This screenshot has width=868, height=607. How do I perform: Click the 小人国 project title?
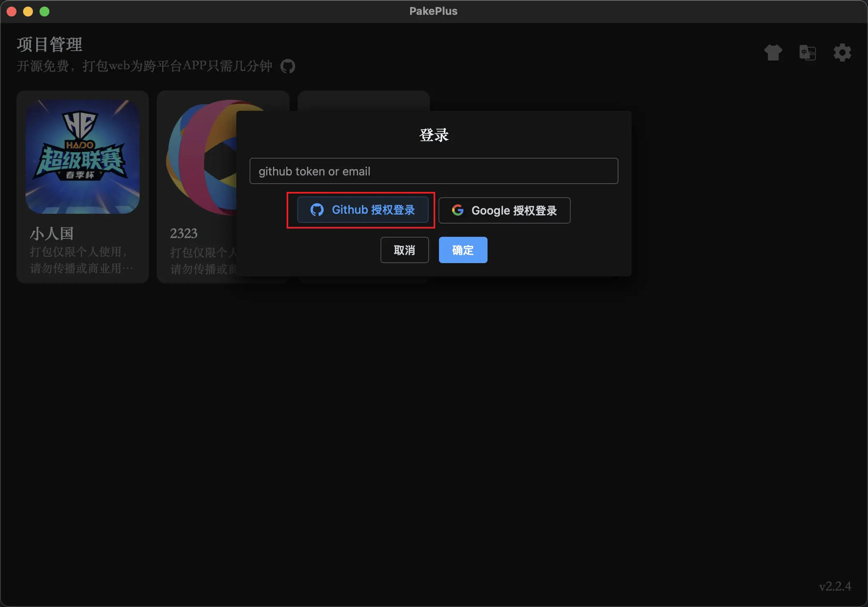click(52, 233)
